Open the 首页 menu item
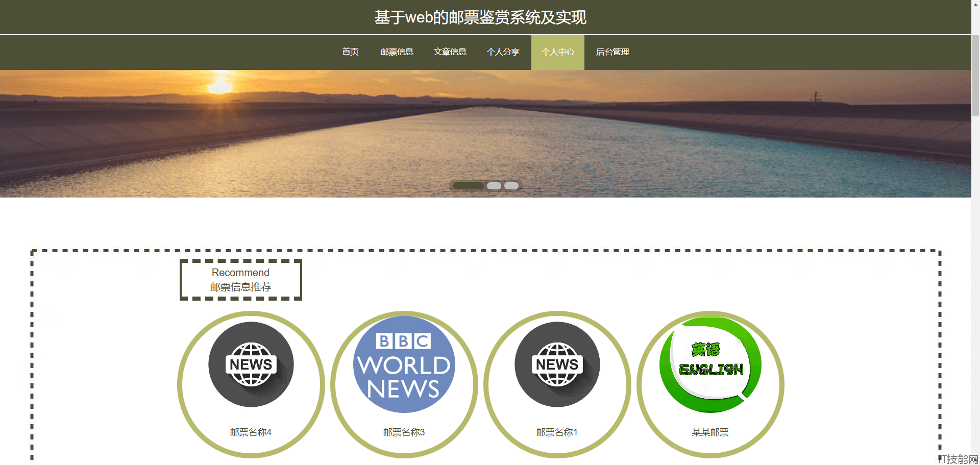 [350, 52]
